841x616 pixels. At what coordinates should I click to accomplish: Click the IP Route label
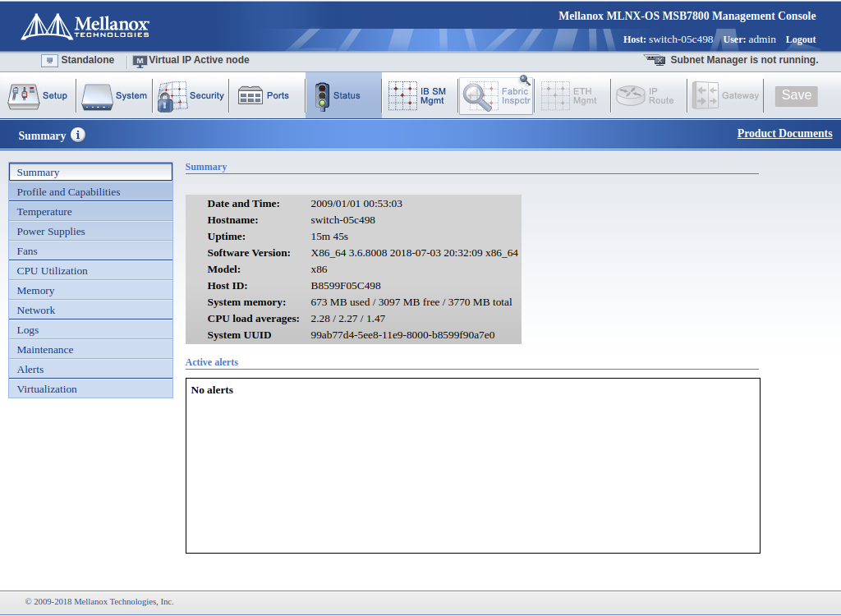(x=661, y=96)
